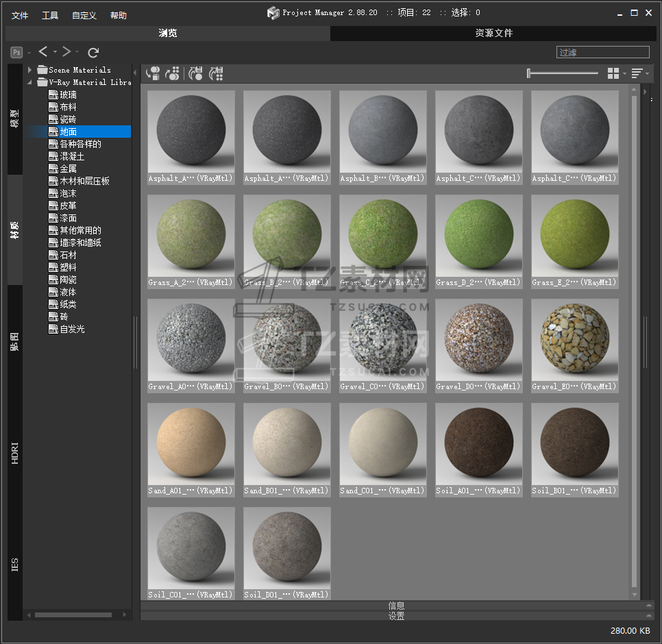Click the first material toolbar icon
Viewport: 662px width, 644px height.
point(154,73)
